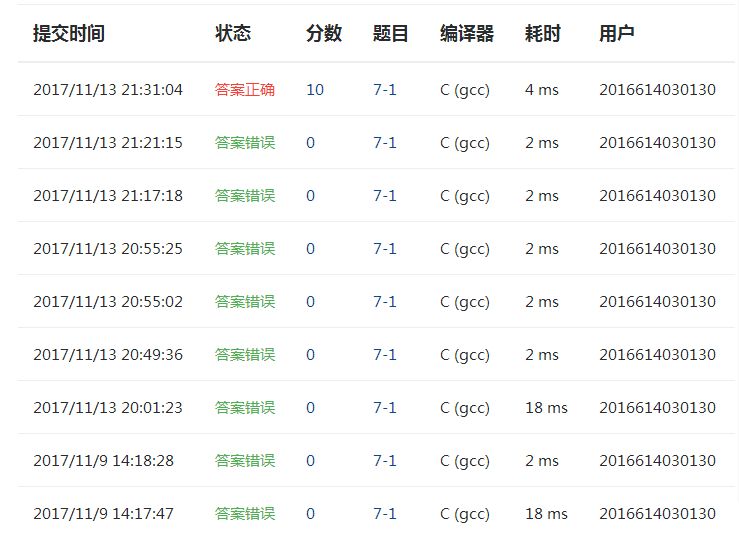Image resolution: width=739 pixels, height=538 pixels.
Task: Open problem 7-1 in the 21:31:04 row
Action: [385, 90]
